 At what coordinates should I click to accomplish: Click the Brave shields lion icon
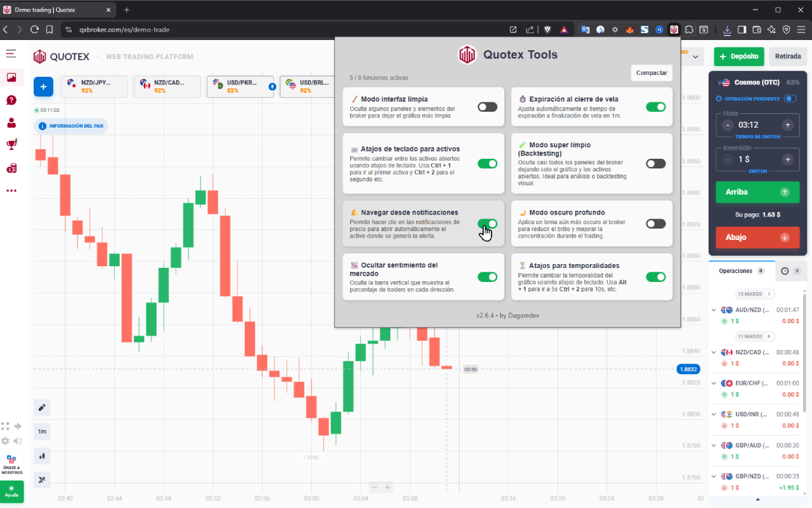pos(547,29)
